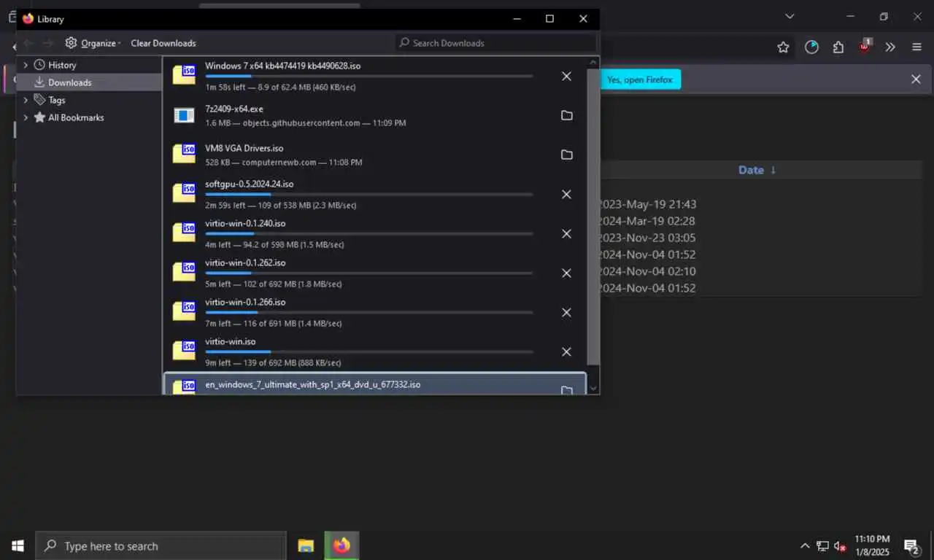Show more tools overflow chevrons in Firefox
Screen dimensions: 934x560
coord(890,47)
